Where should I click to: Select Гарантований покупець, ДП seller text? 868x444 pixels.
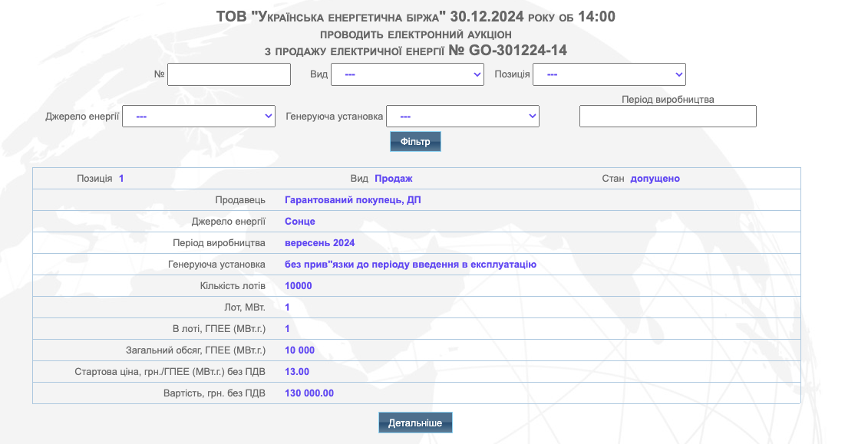(x=352, y=200)
